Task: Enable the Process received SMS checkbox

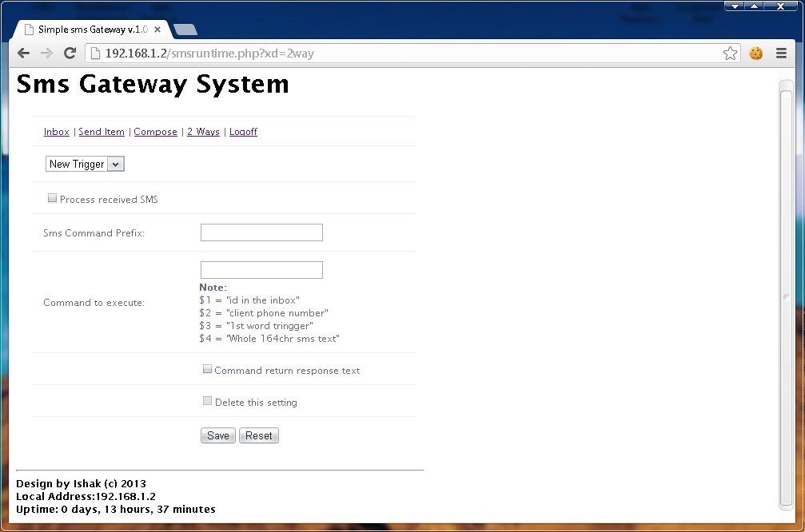Action: click(52, 197)
